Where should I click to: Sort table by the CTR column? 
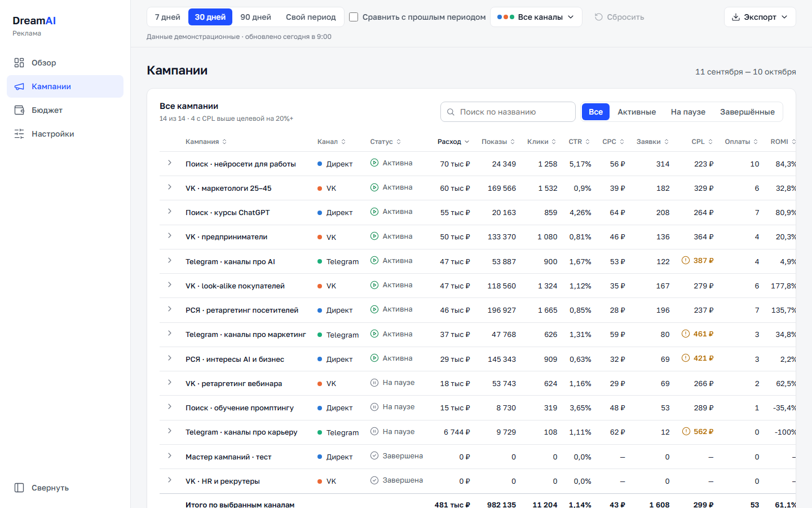(579, 142)
